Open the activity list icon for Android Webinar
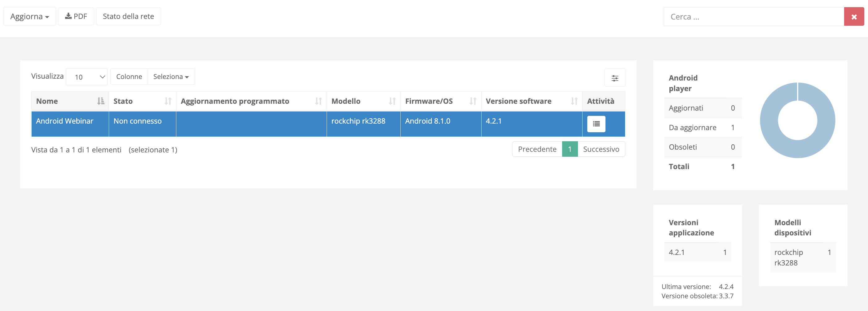 point(596,124)
